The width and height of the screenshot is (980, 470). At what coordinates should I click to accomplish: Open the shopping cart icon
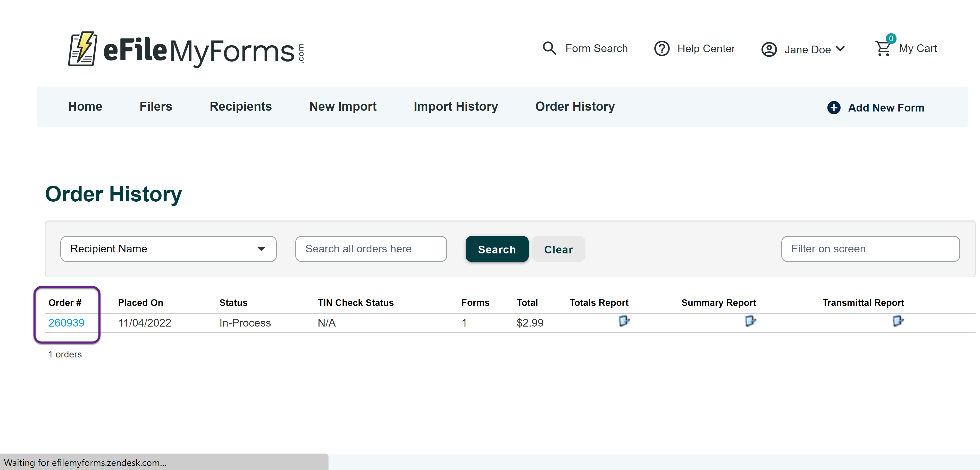coord(883,48)
